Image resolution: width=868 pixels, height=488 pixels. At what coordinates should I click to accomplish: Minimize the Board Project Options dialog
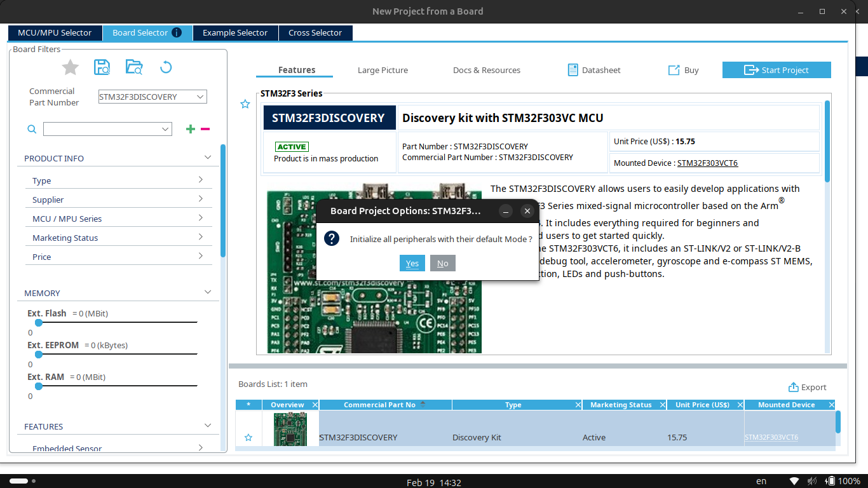506,211
